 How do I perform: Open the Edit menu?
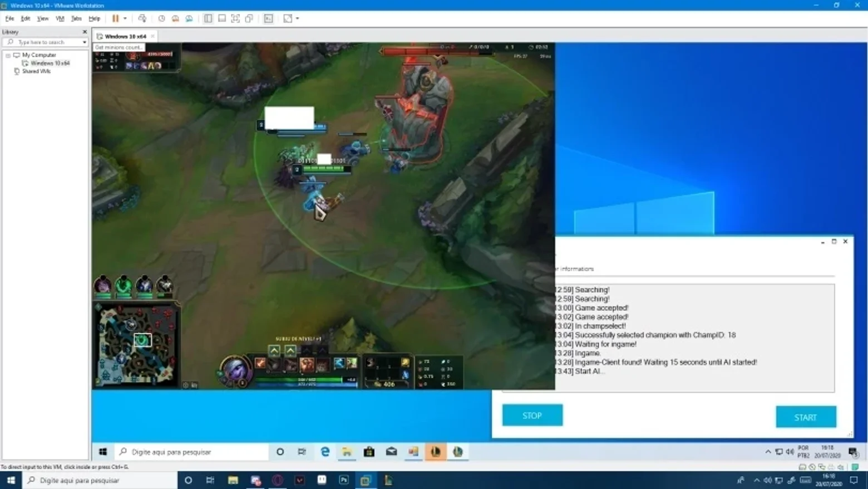26,18
